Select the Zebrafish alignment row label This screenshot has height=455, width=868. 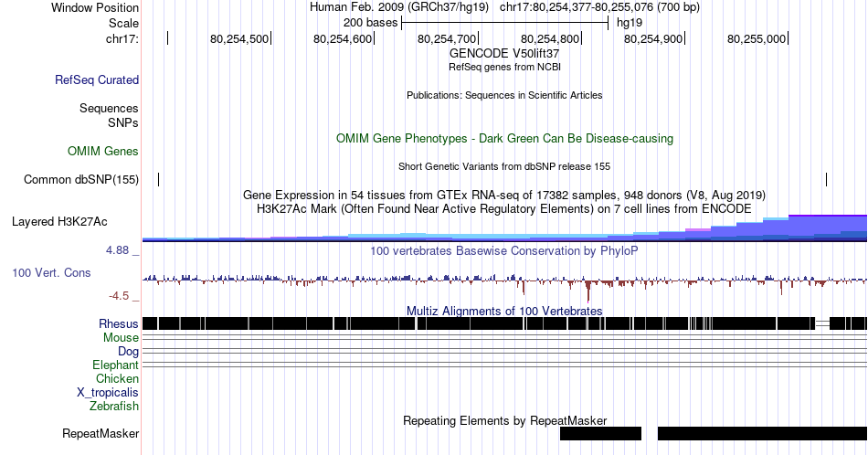[114, 407]
